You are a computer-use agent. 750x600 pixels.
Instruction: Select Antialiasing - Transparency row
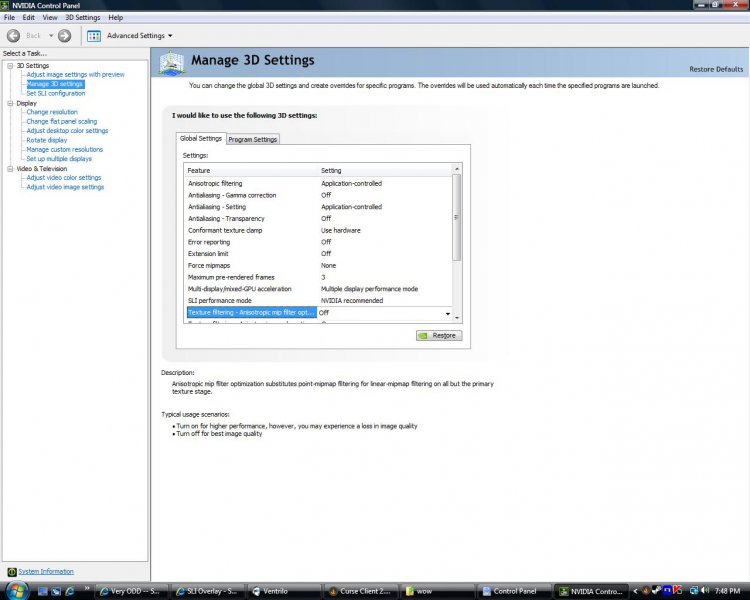pyautogui.click(x=319, y=219)
